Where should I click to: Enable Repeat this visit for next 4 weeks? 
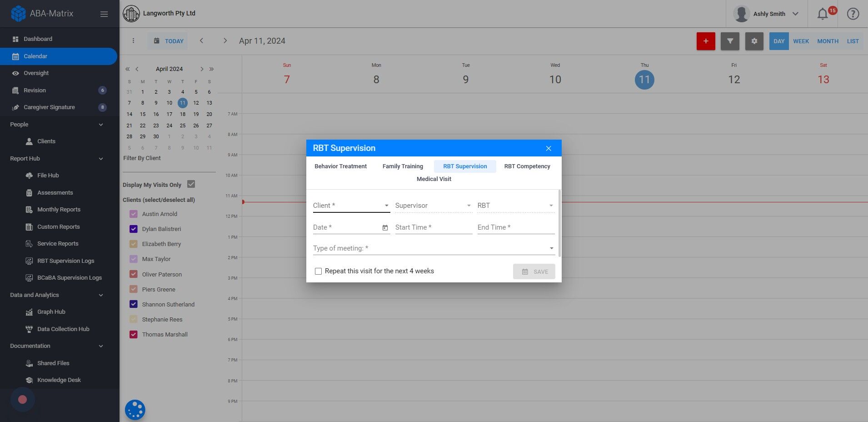coord(318,271)
